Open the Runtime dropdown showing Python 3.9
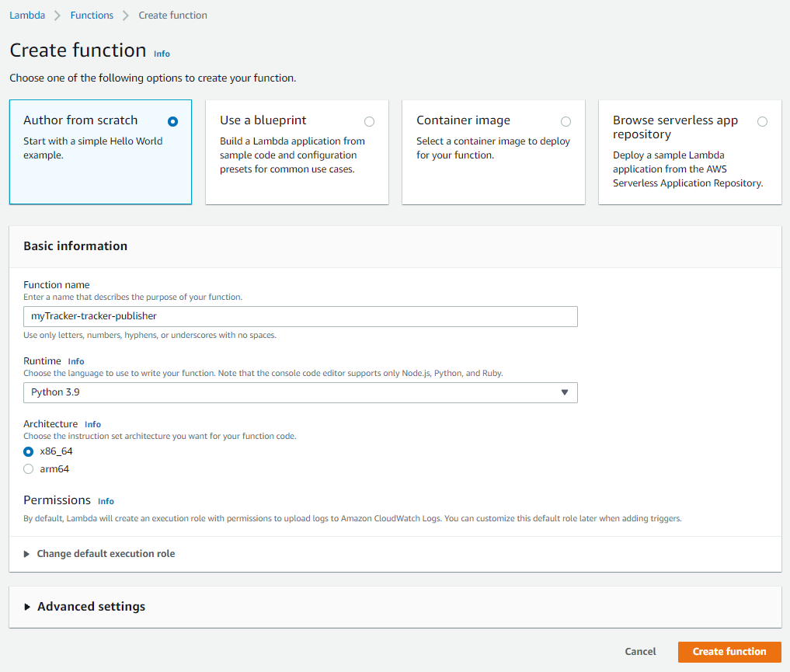 (x=300, y=393)
